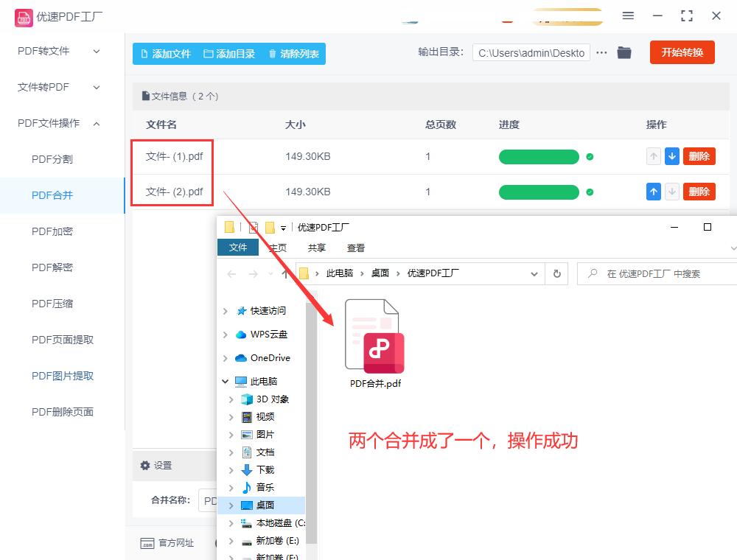Click the 合并名称 input field
This screenshot has height=560, width=737.
pyautogui.click(x=207, y=501)
